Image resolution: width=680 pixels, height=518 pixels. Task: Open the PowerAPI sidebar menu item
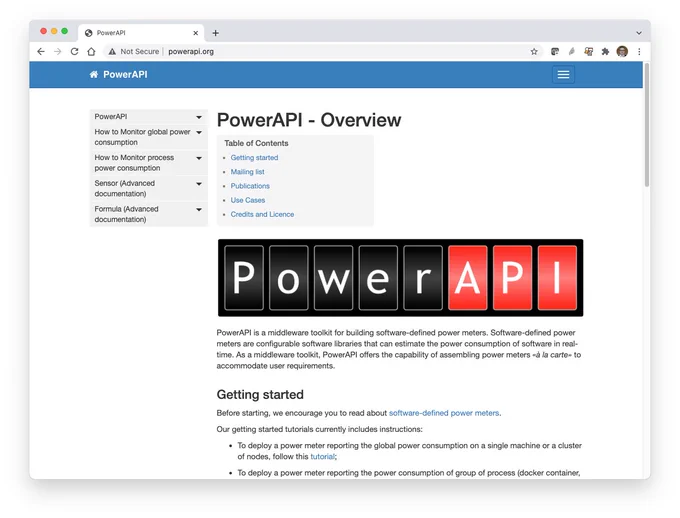(149, 117)
